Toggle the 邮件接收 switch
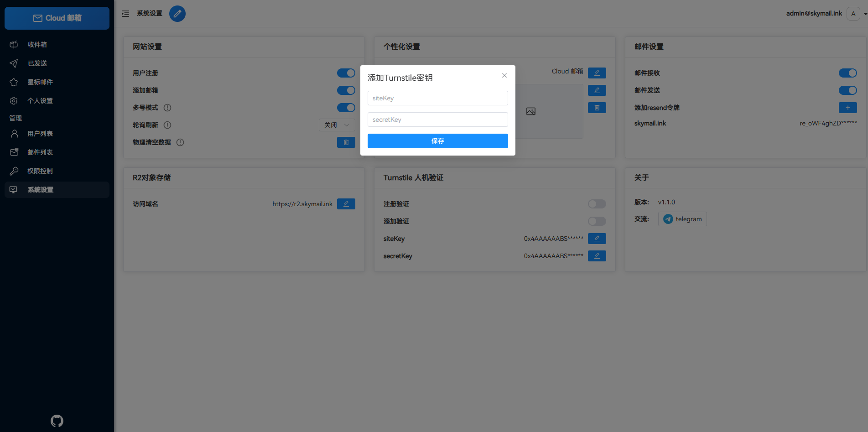 pos(847,73)
